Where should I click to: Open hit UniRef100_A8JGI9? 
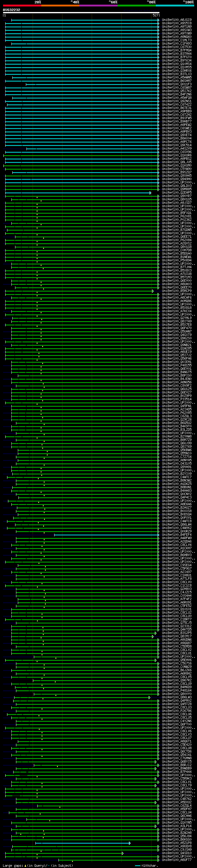click(x=177, y=20)
